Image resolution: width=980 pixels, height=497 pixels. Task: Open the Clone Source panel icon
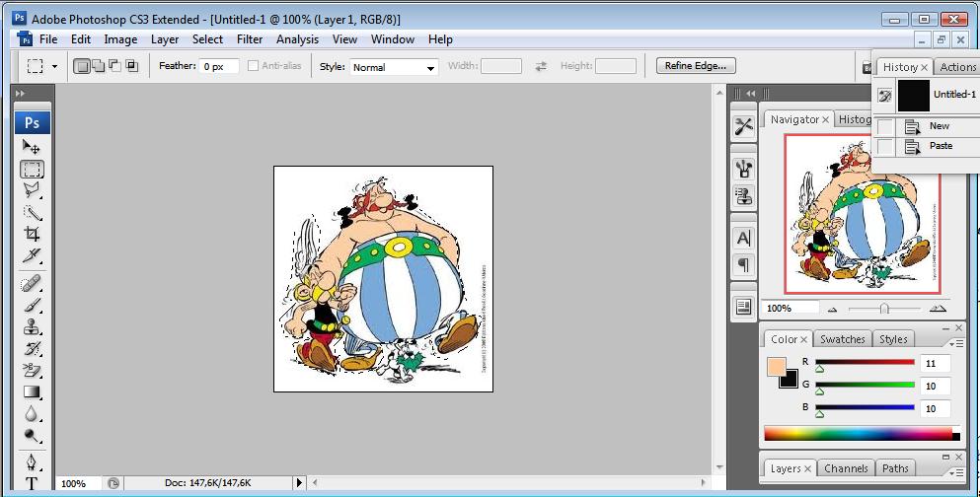(743, 196)
